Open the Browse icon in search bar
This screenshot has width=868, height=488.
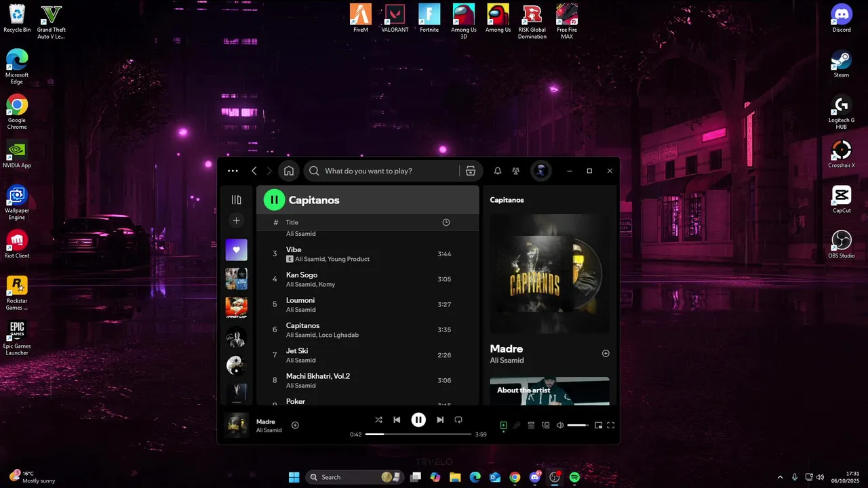[471, 171]
